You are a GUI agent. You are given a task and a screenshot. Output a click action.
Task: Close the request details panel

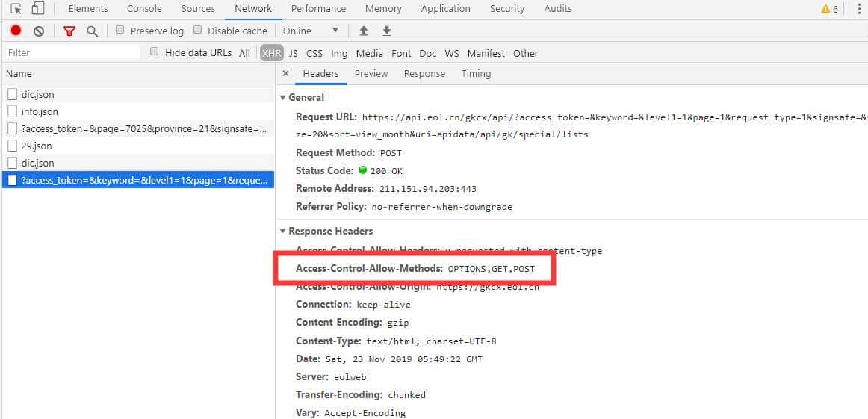point(285,74)
